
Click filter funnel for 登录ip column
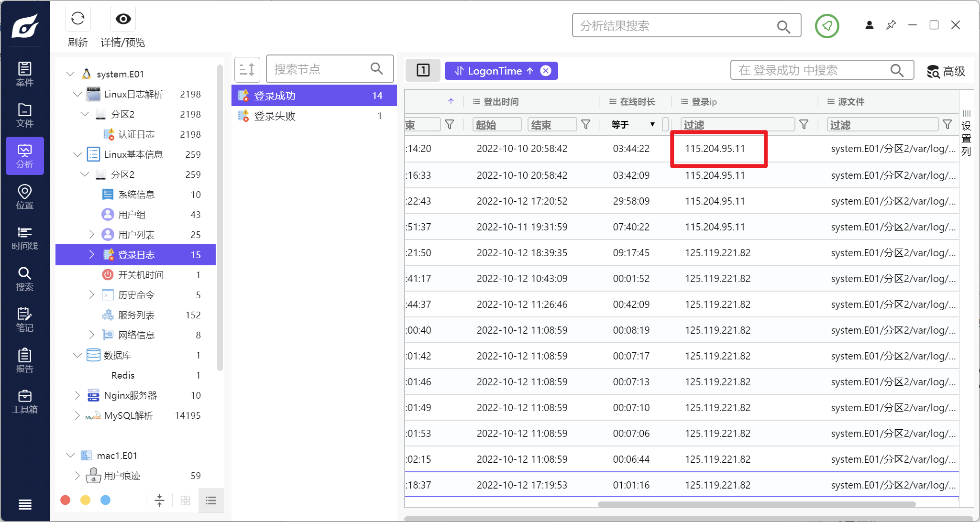[804, 125]
